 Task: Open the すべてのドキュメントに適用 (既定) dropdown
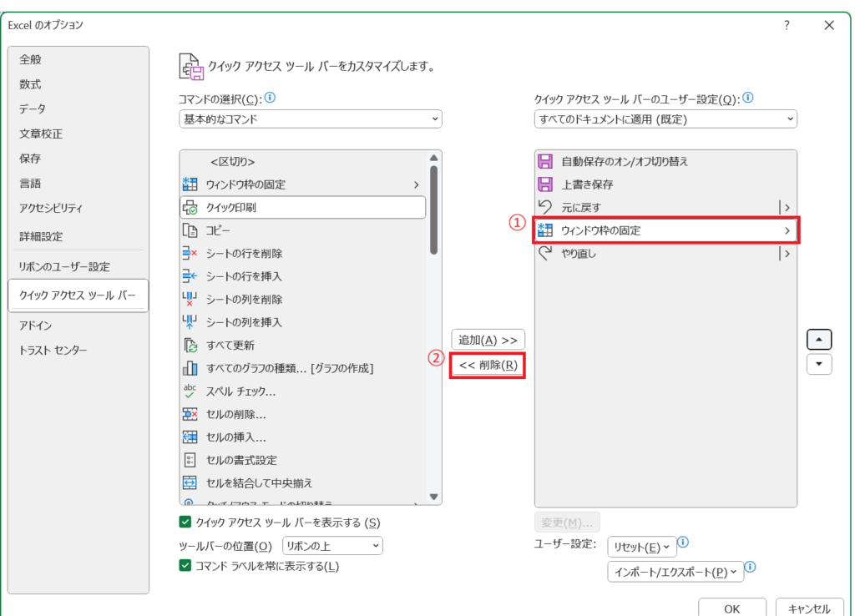665,119
